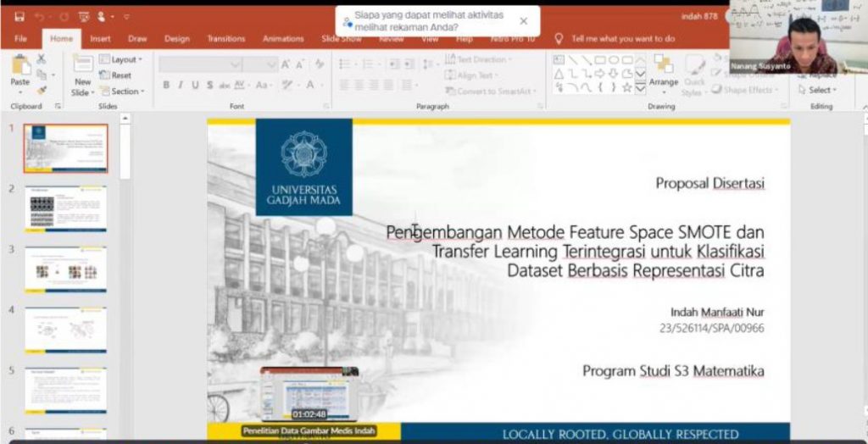
Task: Click the Select button in Editing
Action: pos(817,90)
